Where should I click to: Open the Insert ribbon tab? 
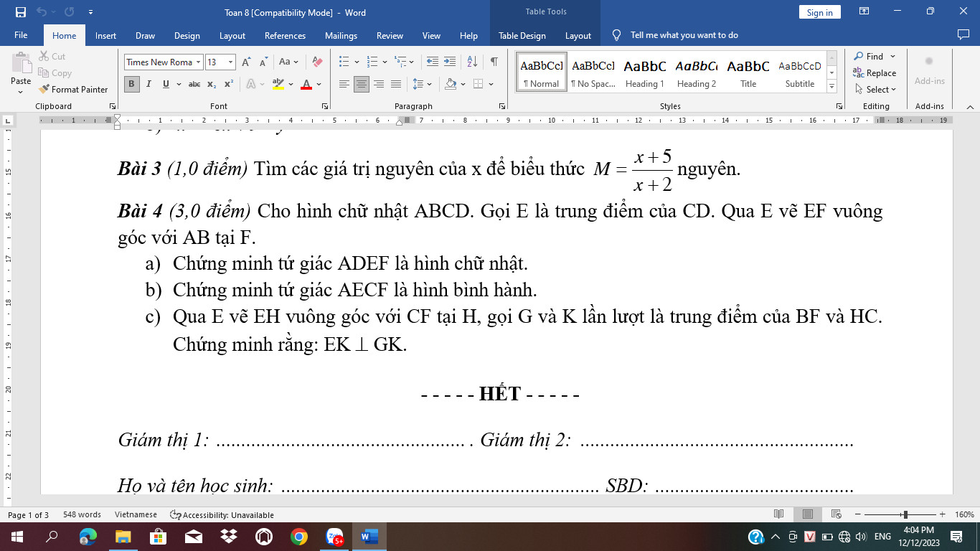tap(105, 36)
